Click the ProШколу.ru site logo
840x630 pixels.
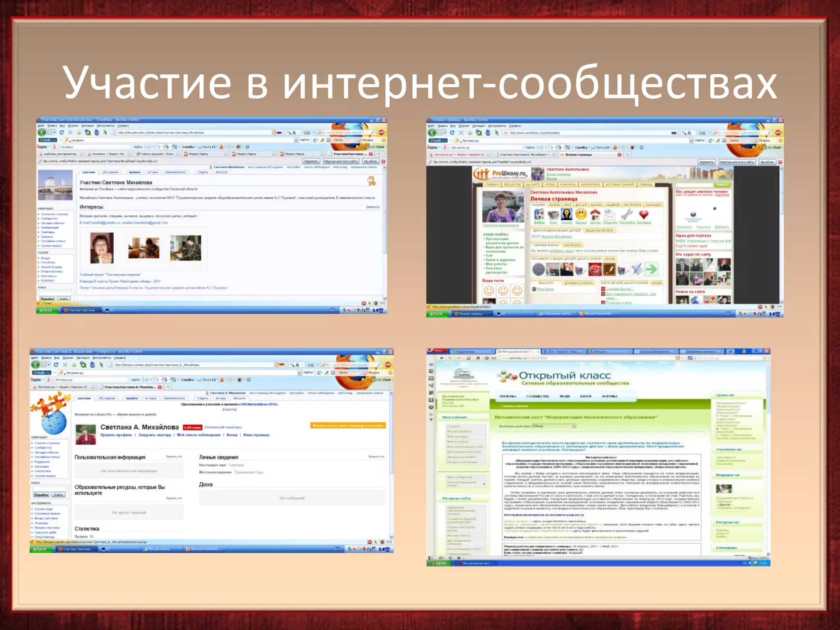[x=500, y=174]
